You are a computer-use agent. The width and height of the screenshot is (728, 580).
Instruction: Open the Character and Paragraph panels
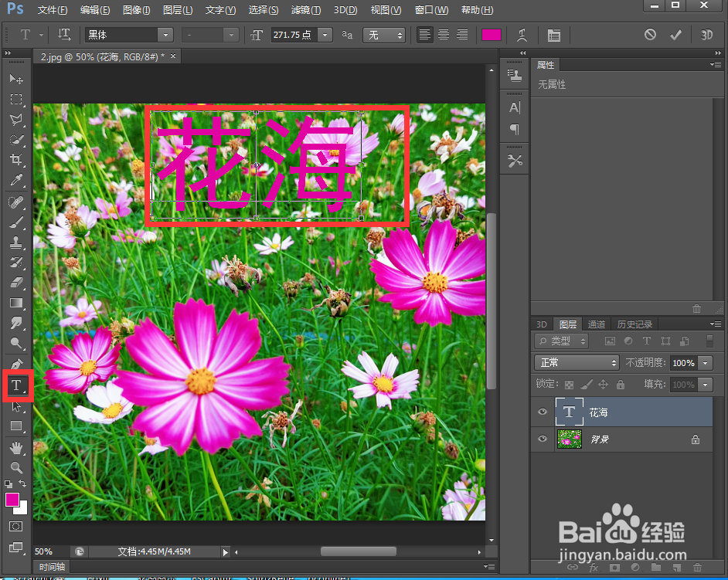(x=553, y=35)
